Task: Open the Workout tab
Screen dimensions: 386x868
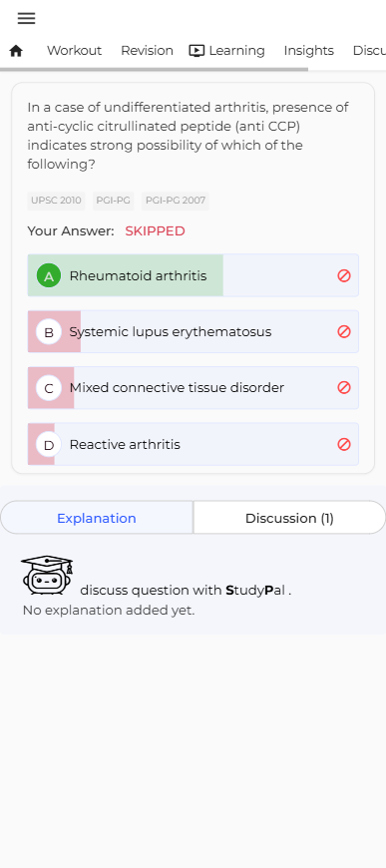Action: 74,50
